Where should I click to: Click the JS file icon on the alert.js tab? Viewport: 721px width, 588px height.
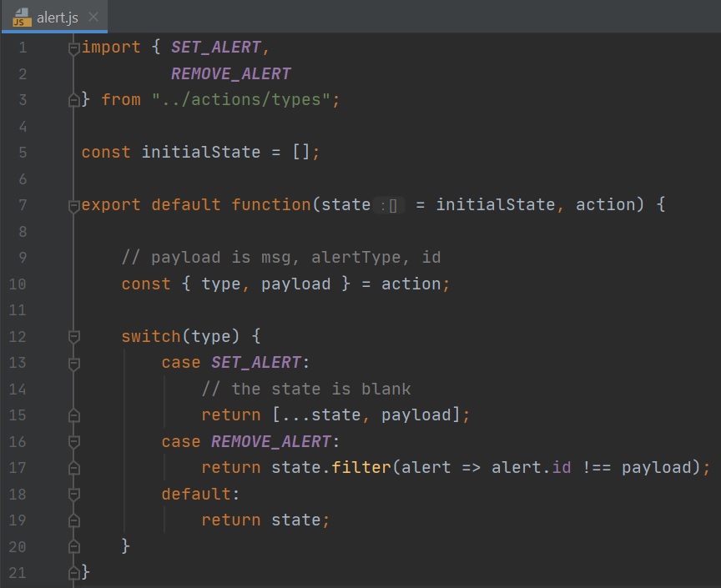22,17
